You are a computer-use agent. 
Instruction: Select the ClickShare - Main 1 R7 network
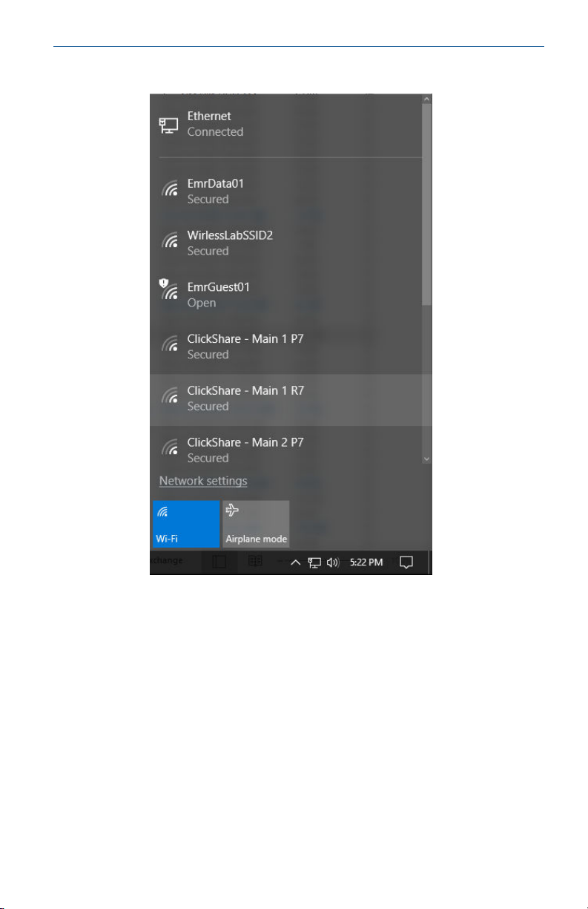(286, 399)
